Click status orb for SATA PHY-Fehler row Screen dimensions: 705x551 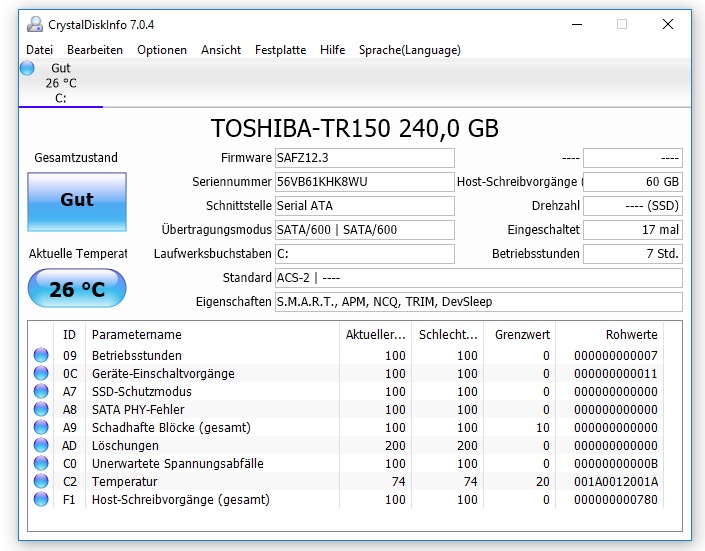41,409
